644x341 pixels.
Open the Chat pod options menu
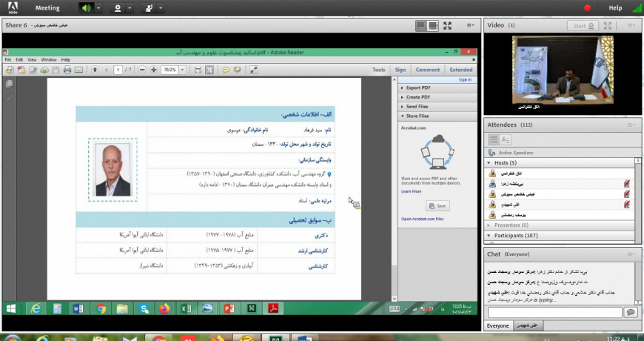(x=631, y=254)
